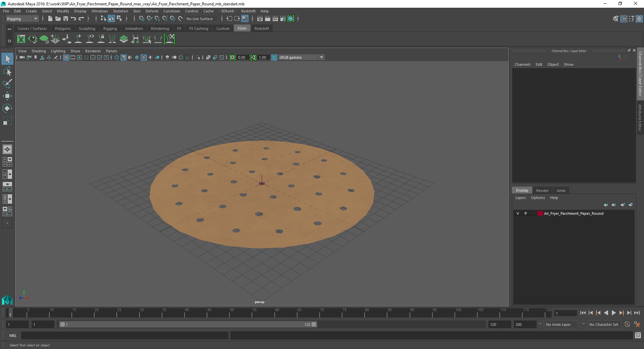Toggle isolate select in viewport
This screenshot has height=349, width=644.
click(198, 57)
